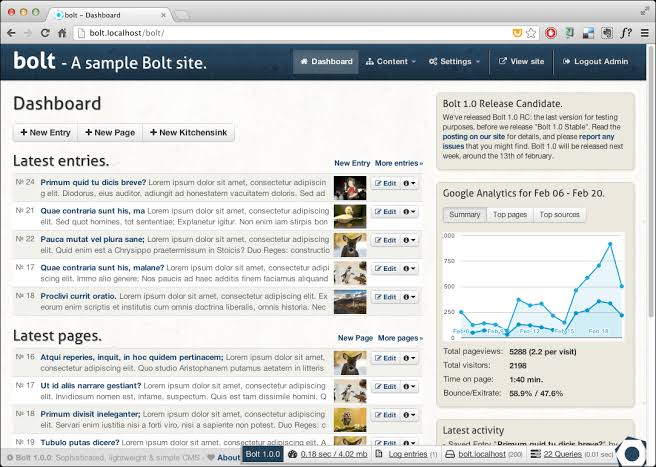Open entry title Pauca mutat vel plura sane
The height and width of the screenshot is (467, 656).
(92, 239)
